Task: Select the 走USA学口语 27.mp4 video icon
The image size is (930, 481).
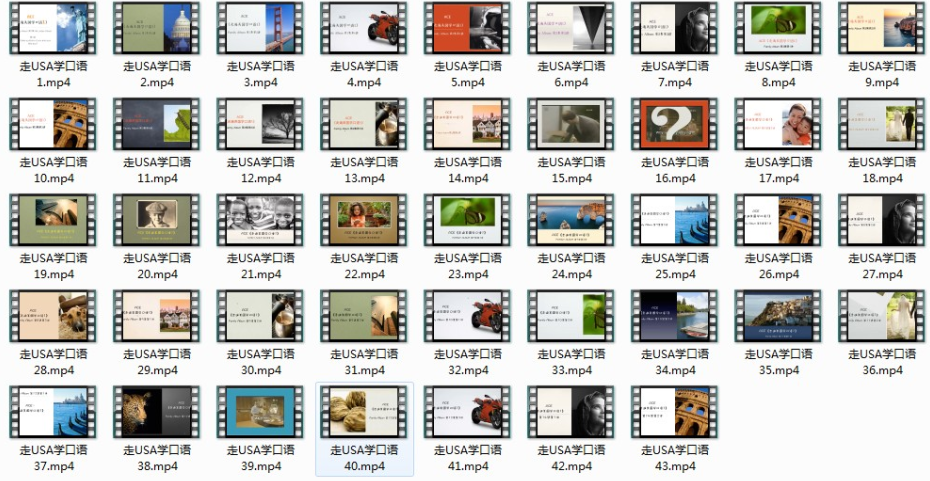Action: click(x=882, y=220)
